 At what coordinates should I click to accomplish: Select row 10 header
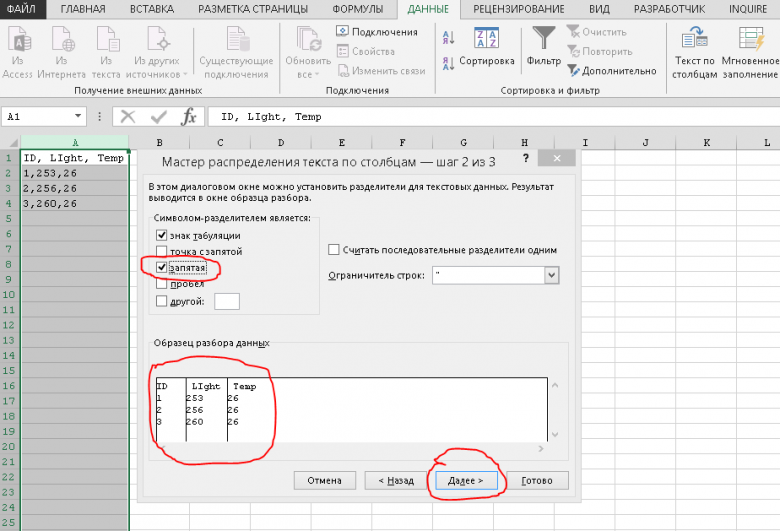[9, 295]
